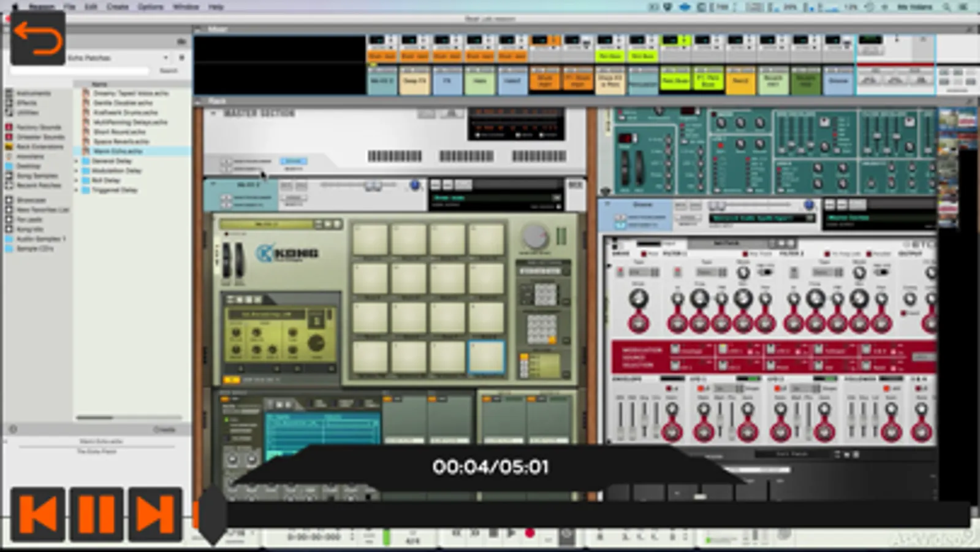Select the MultiPanning Delays echo patch
Screen dimensions: 980x552
point(130,123)
